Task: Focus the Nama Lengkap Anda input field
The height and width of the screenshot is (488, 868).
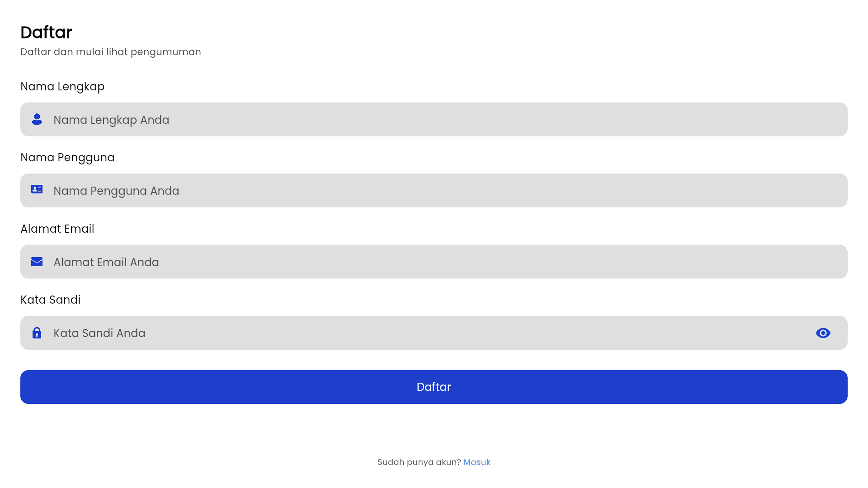Action: click(x=407, y=120)
